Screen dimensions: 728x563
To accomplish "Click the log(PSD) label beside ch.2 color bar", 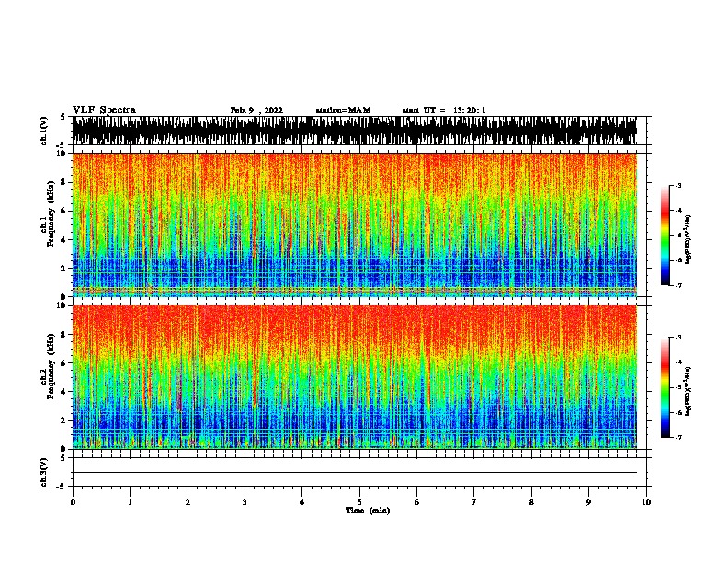I will [688, 391].
